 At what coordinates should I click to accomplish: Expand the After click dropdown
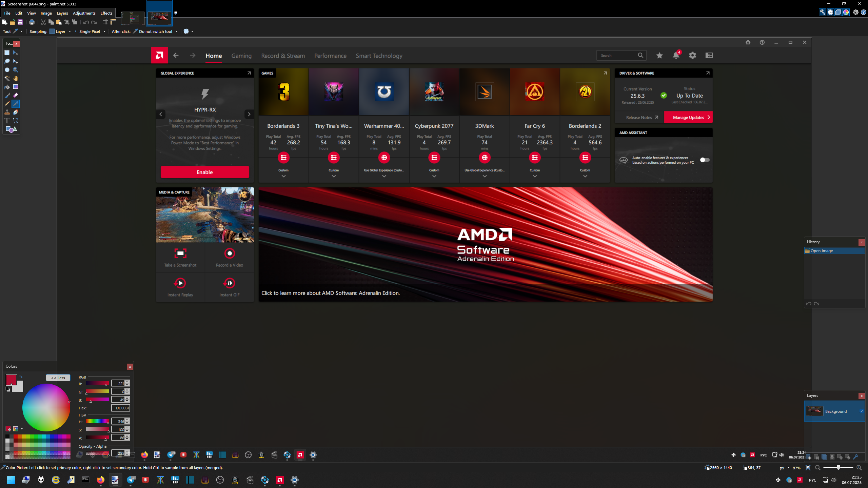tap(156, 32)
